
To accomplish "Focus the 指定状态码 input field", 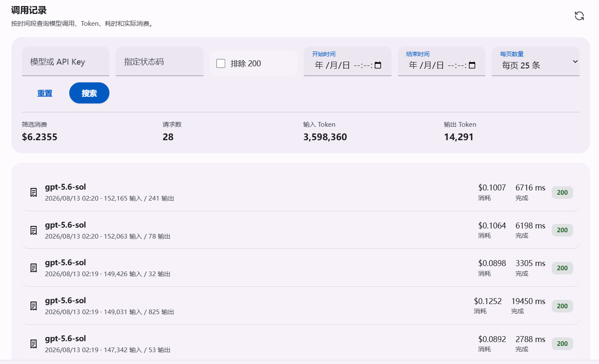I will click(x=160, y=61).
